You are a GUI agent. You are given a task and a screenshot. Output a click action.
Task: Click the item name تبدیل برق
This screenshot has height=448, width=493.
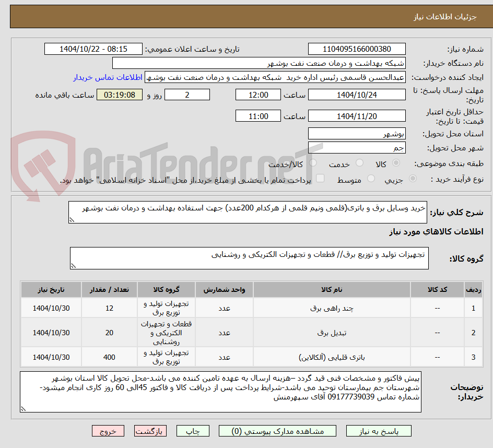[x=332, y=333]
